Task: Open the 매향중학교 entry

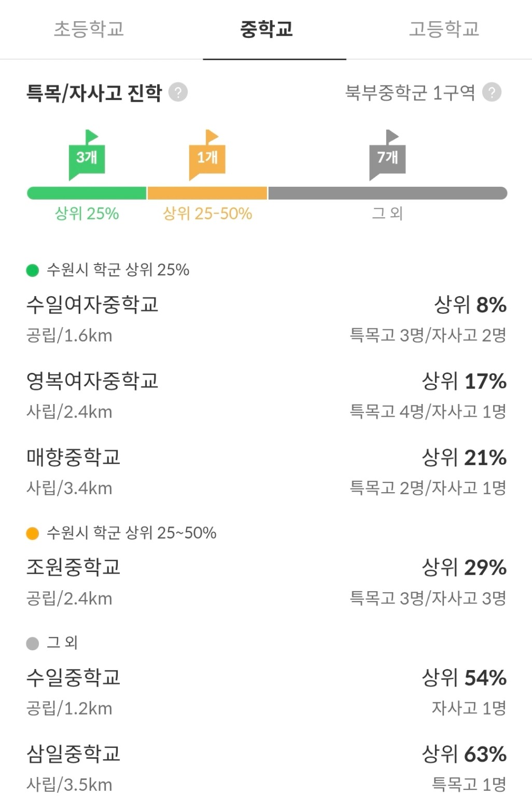Action: coord(74,457)
